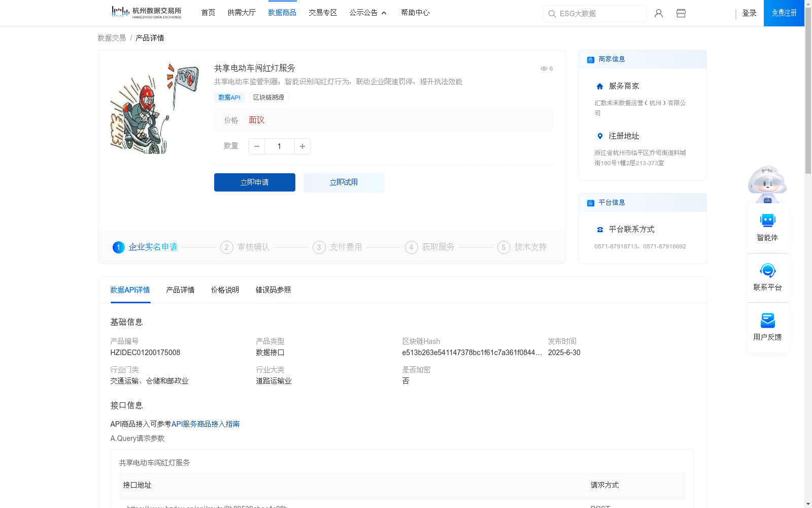Screen dimensions: 812x508
Task: Open the API服务商品接入指南 link
Action: 206,424
